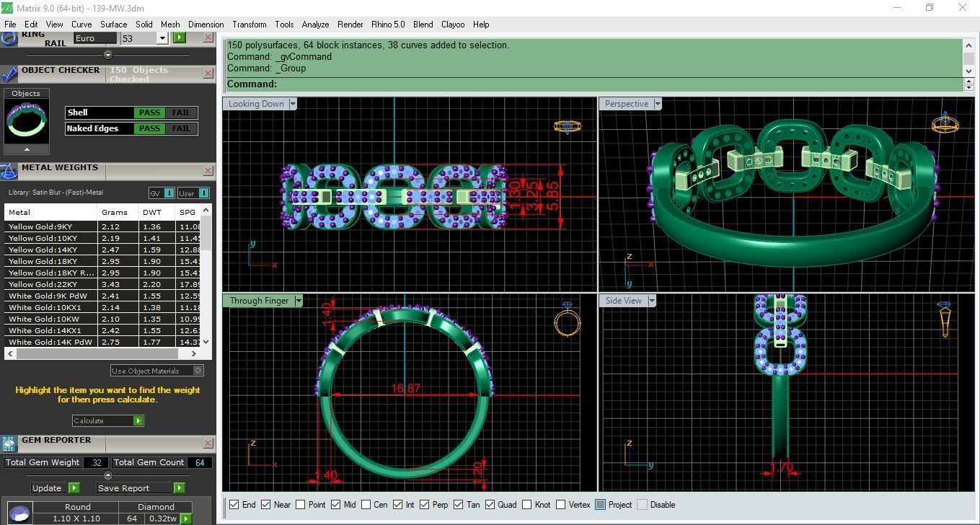
Task: Click the Metal Weights scale icon
Action: coord(9,172)
